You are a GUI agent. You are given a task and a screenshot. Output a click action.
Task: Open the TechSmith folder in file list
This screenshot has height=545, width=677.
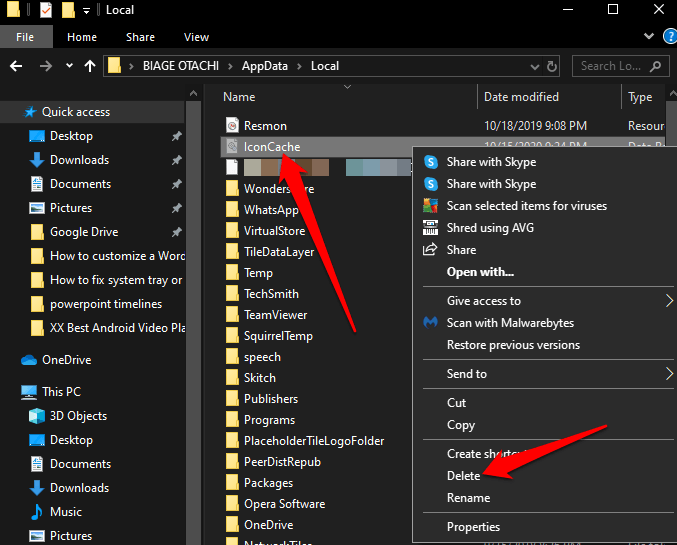[x=271, y=294]
